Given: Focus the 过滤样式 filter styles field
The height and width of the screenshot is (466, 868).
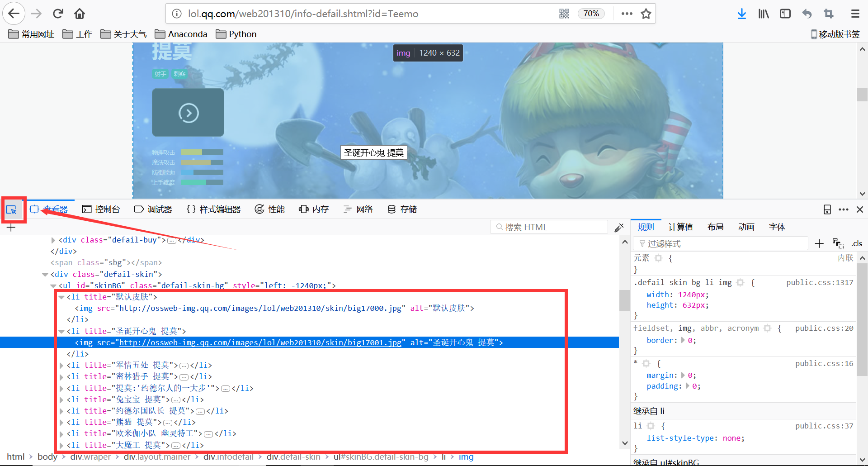Looking at the screenshot, I should point(721,243).
